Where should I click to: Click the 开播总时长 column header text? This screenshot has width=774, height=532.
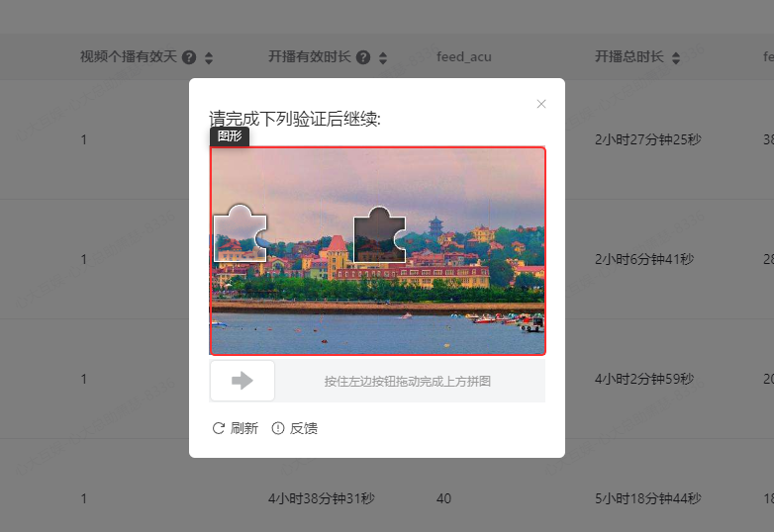click(x=629, y=56)
